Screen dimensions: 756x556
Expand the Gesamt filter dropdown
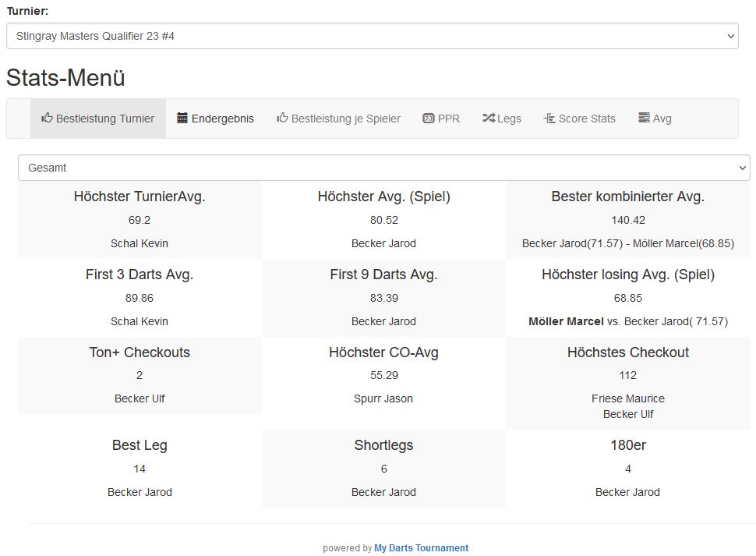pyautogui.click(x=383, y=168)
